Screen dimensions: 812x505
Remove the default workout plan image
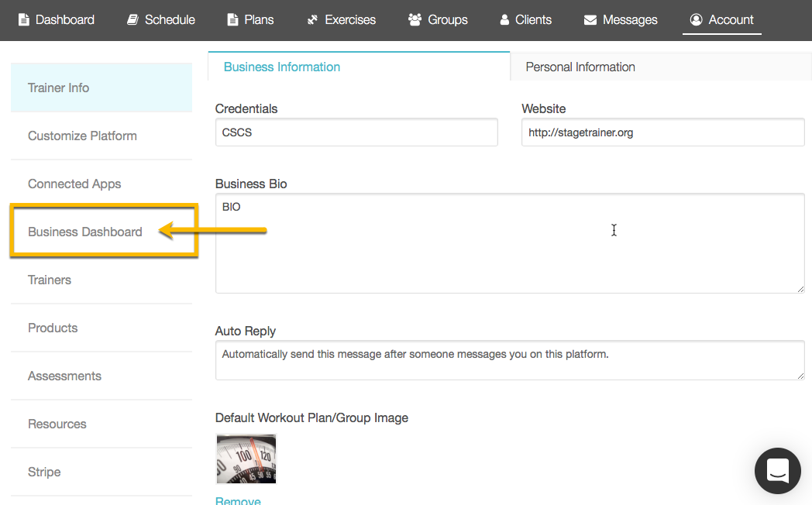coord(238,500)
